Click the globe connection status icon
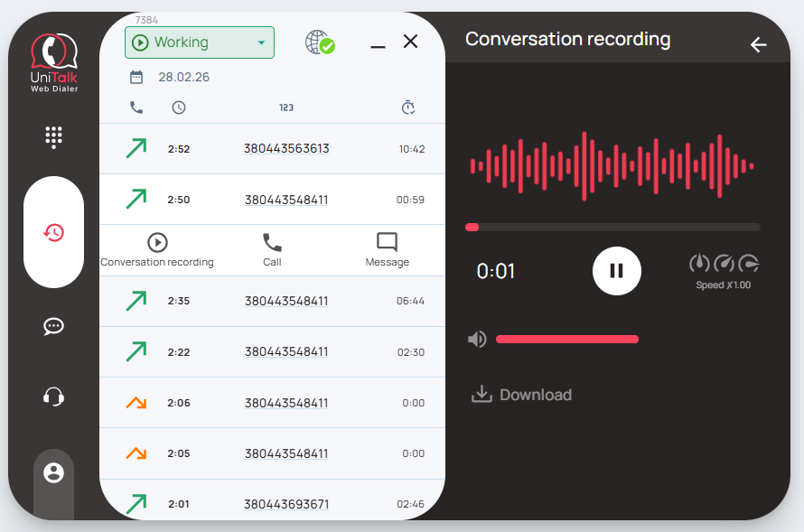 (x=319, y=42)
